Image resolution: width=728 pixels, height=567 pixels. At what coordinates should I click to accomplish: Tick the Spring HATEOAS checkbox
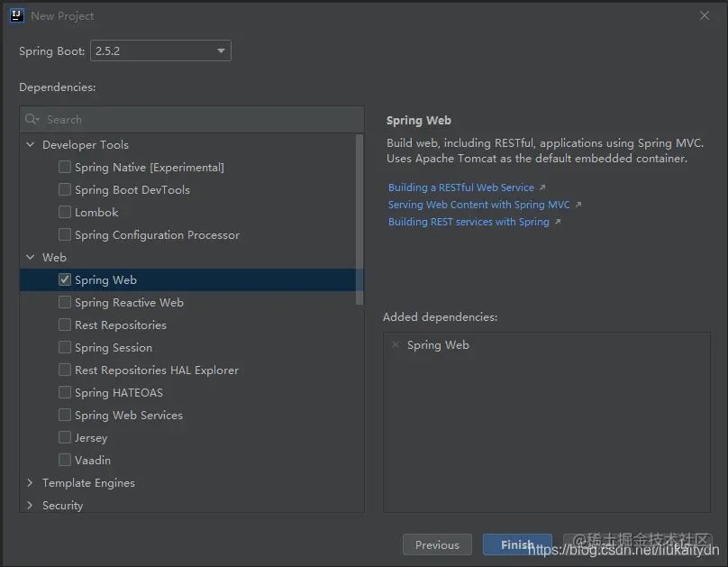pos(65,392)
